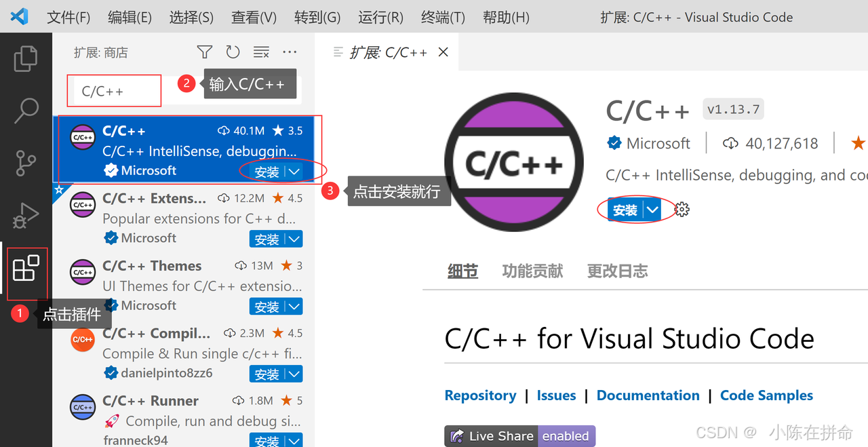The height and width of the screenshot is (447, 868).
Task: Click the C/C++ for Visual Studio Code heading
Action: click(x=629, y=338)
